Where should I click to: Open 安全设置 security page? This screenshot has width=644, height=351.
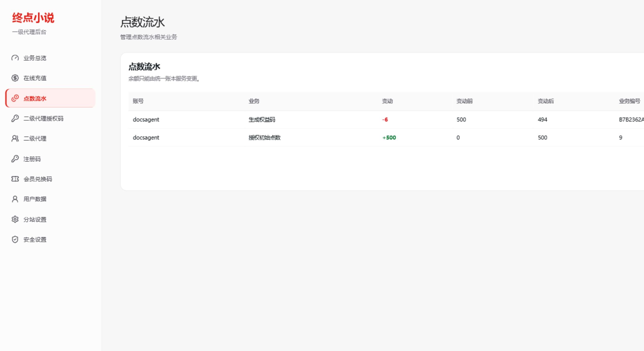tap(50, 240)
